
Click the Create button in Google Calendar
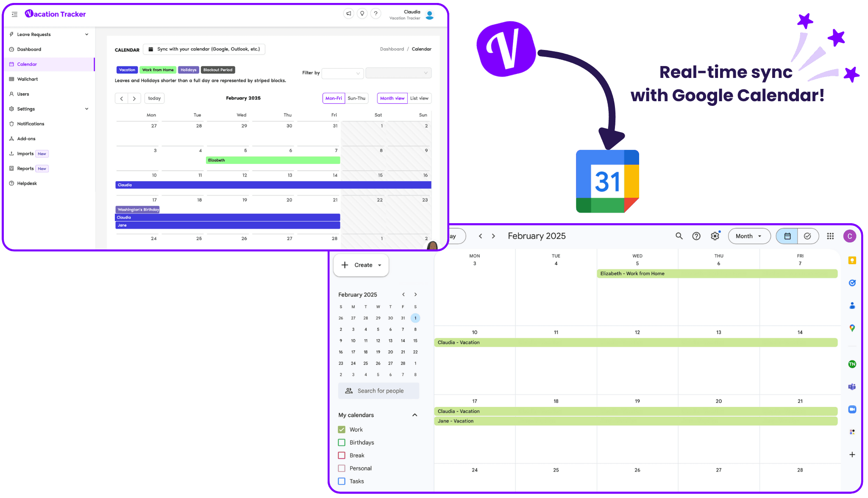coord(361,265)
